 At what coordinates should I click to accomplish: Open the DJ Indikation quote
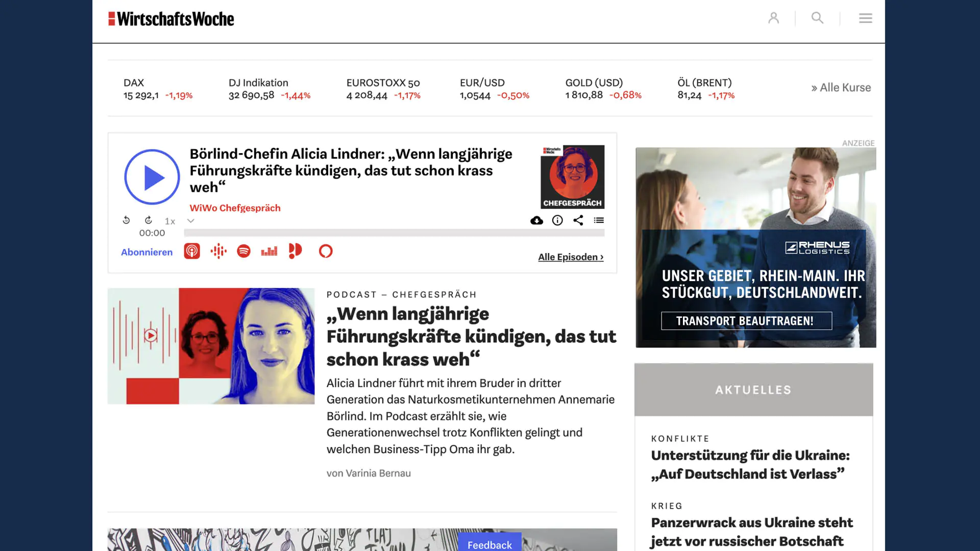click(x=269, y=89)
